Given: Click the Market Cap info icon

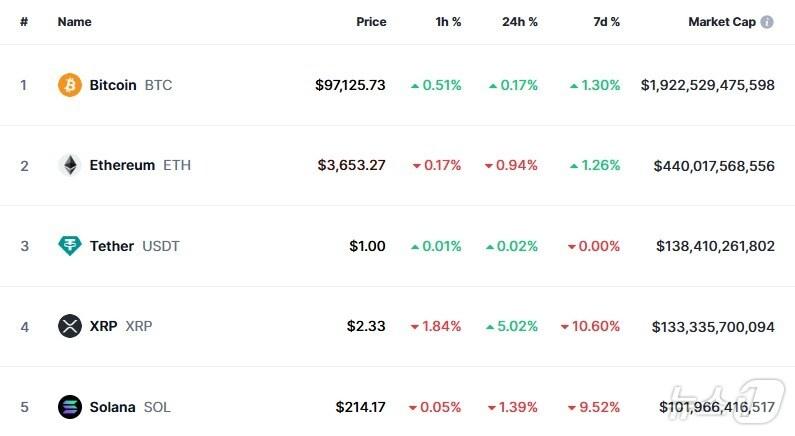Looking at the screenshot, I should coord(767,22).
